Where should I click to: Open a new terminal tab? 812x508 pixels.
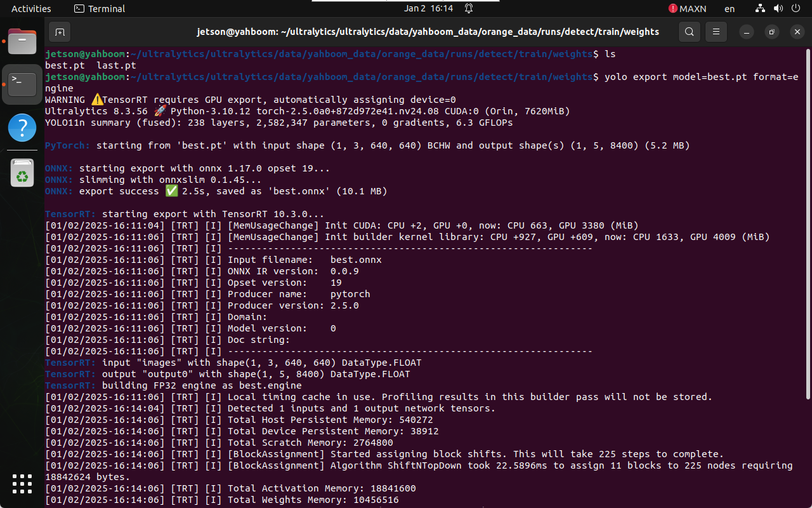tap(60, 32)
